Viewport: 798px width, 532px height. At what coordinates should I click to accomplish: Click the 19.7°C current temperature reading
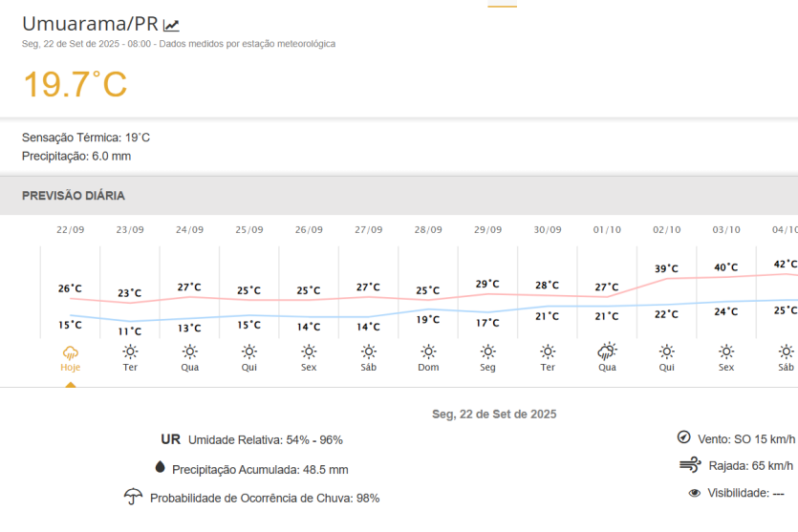pyautogui.click(x=75, y=85)
